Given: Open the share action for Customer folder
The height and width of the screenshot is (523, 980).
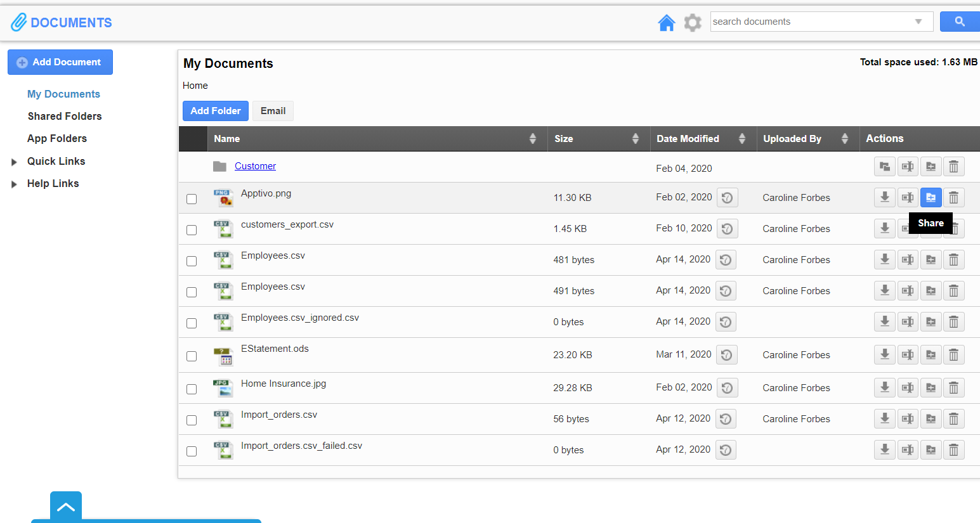Looking at the screenshot, I should pyautogui.click(x=931, y=166).
